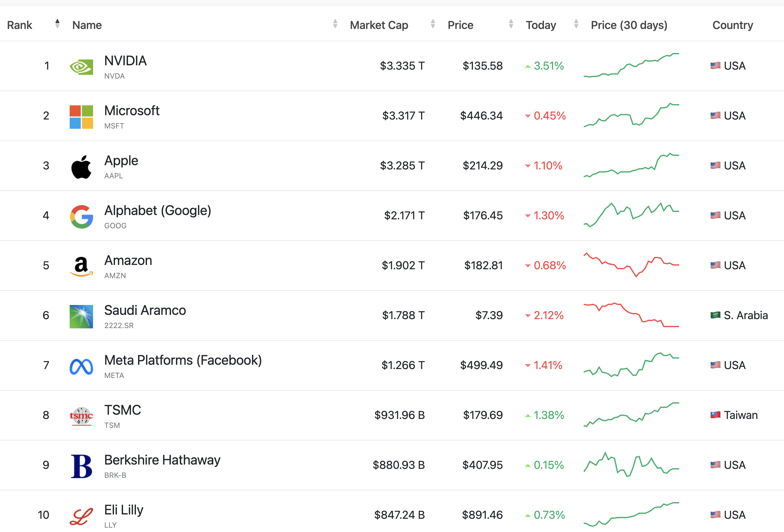
Task: Click the Microsoft four-square logo
Action: coord(81,117)
